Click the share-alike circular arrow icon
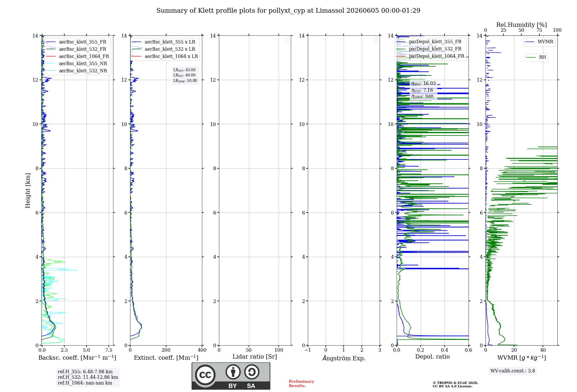This screenshot has height=392, width=577. (x=252, y=372)
